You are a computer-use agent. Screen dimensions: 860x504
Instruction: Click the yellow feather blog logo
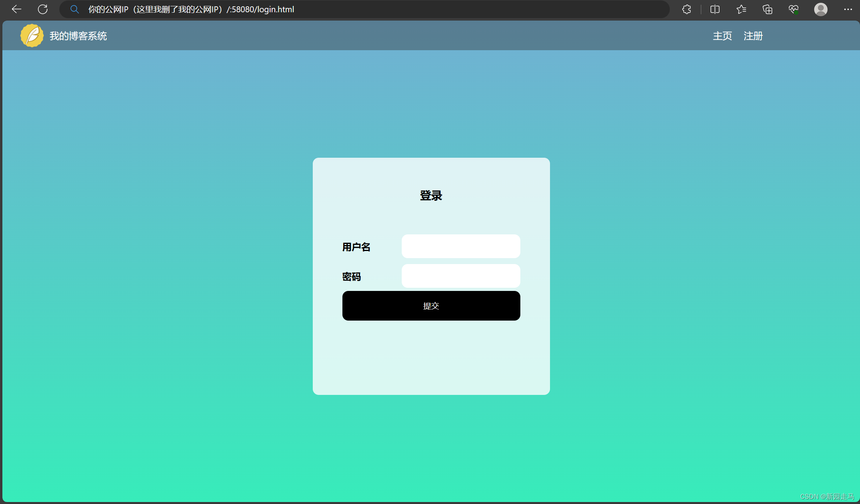32,36
